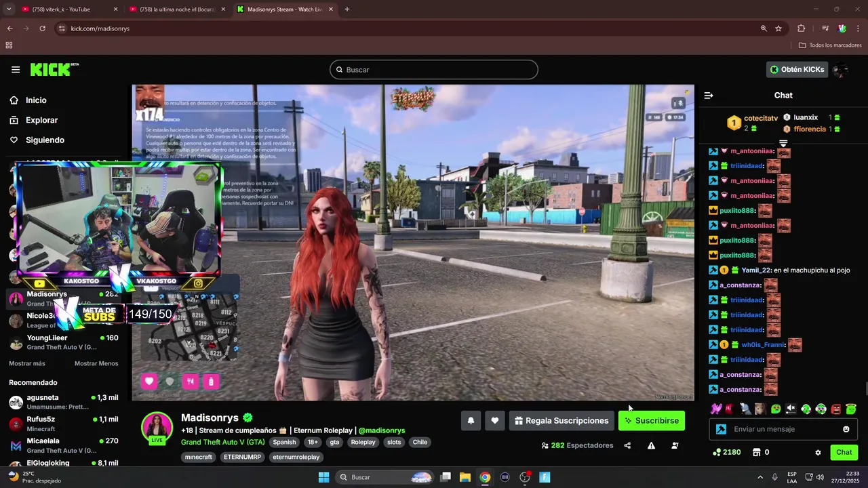Open the browser extensions puzzle icon
Image resolution: width=868 pixels, height=488 pixels.
[x=802, y=28]
